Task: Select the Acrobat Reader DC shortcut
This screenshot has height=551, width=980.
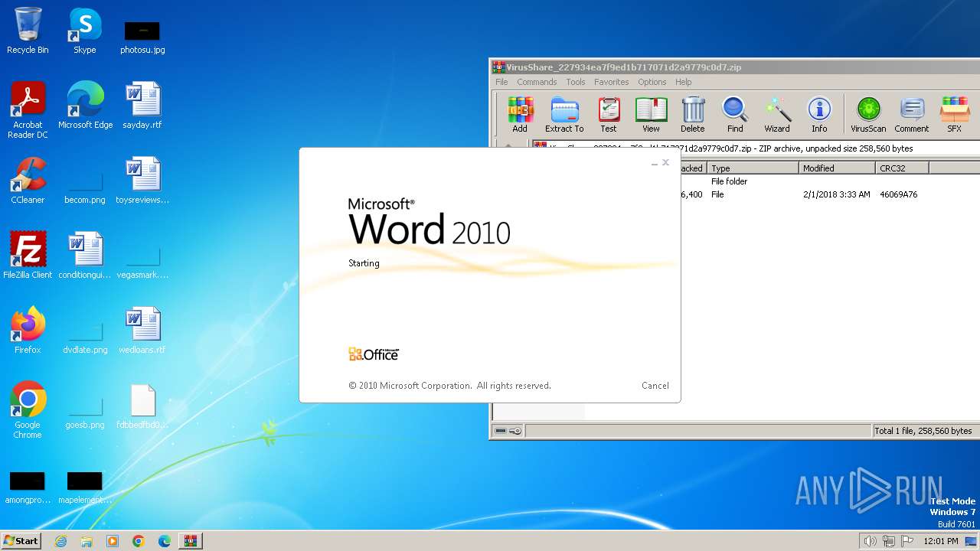Action: coord(28,110)
